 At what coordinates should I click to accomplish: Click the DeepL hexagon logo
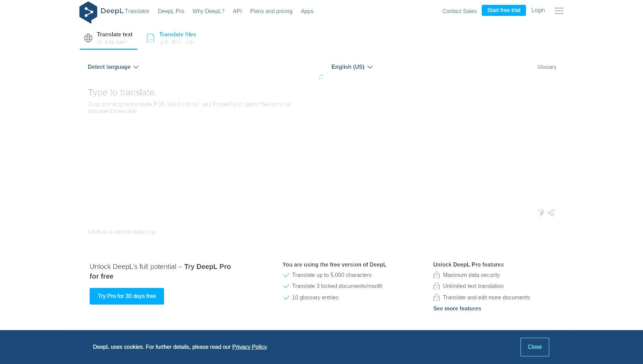tap(88, 12)
